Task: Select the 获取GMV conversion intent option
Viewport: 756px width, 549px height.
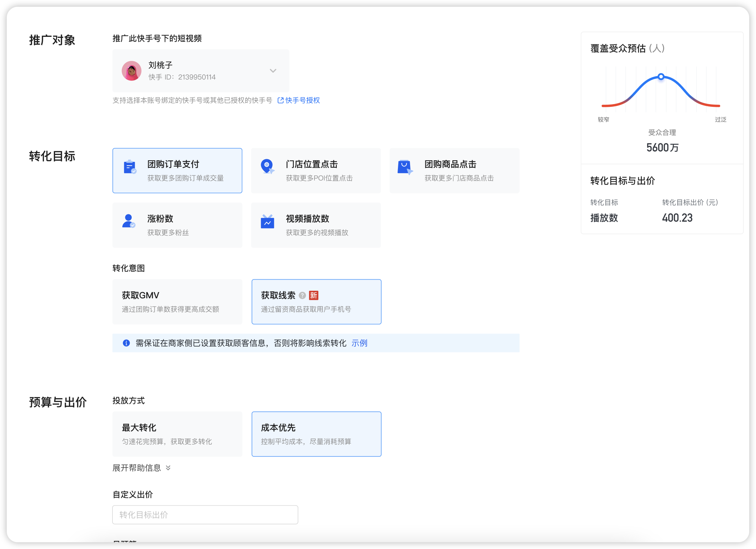Action: [x=177, y=301]
